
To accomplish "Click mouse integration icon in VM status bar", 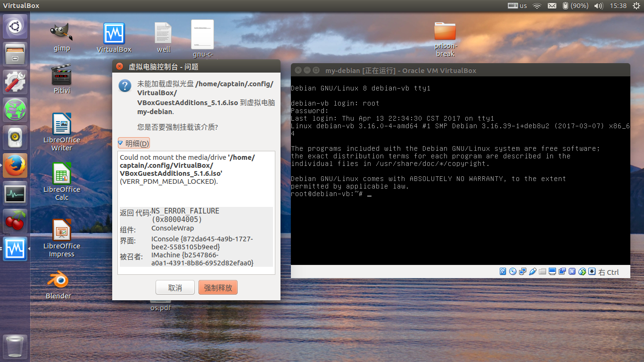I will [x=582, y=271].
